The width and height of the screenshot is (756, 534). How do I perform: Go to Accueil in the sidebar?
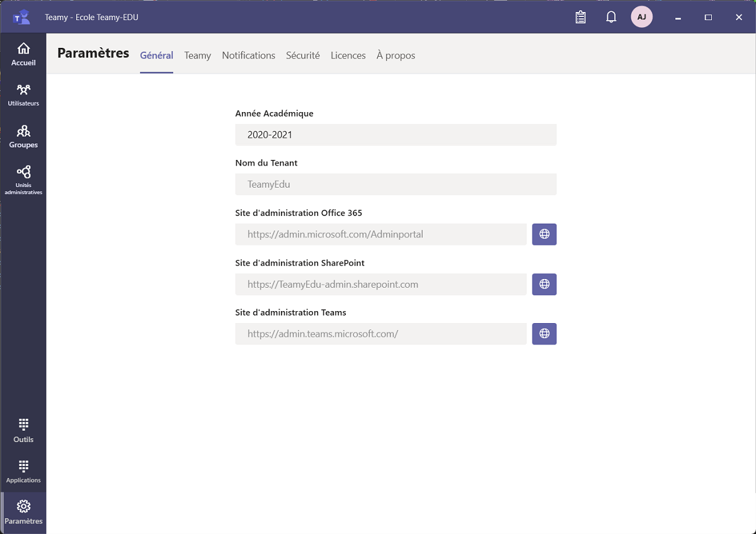click(x=23, y=54)
